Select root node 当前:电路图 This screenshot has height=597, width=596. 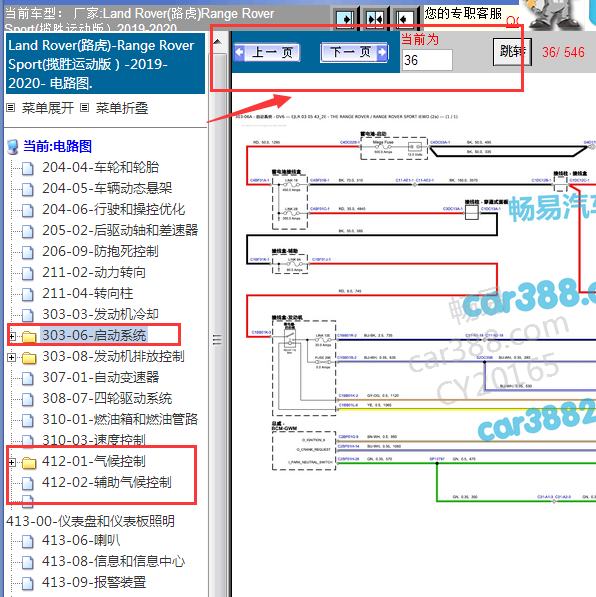click(x=58, y=146)
